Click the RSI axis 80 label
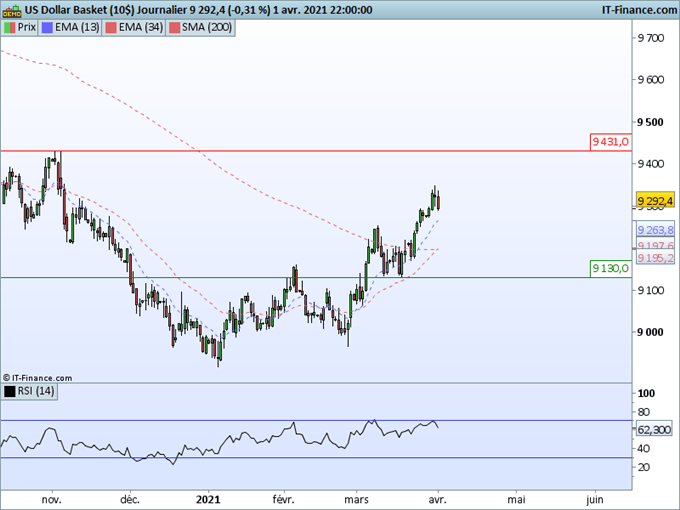 point(644,412)
